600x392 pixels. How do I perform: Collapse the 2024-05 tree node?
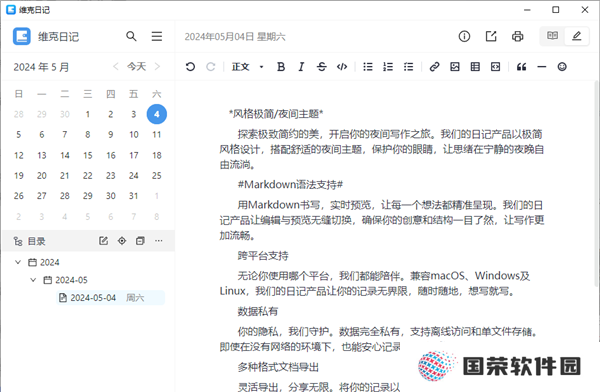33,280
